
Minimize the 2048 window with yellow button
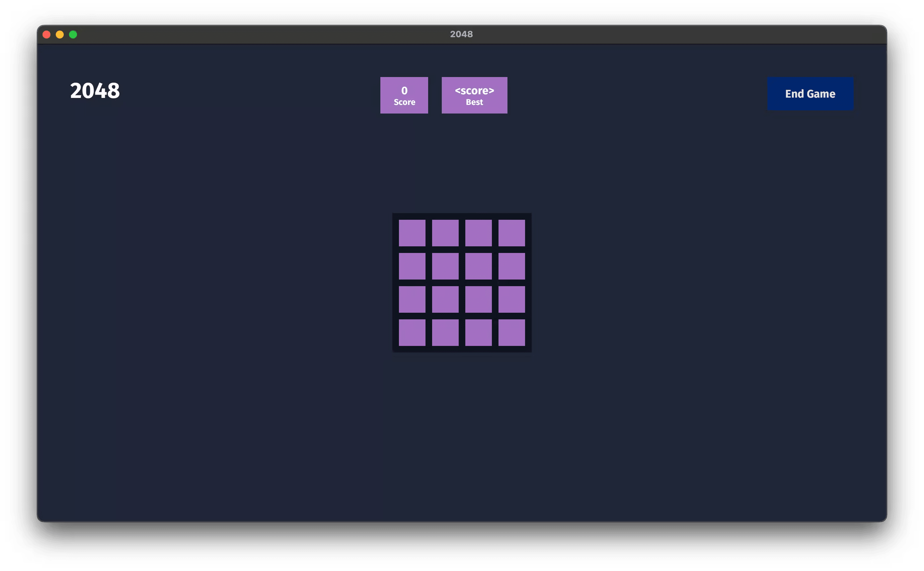pyautogui.click(x=60, y=35)
